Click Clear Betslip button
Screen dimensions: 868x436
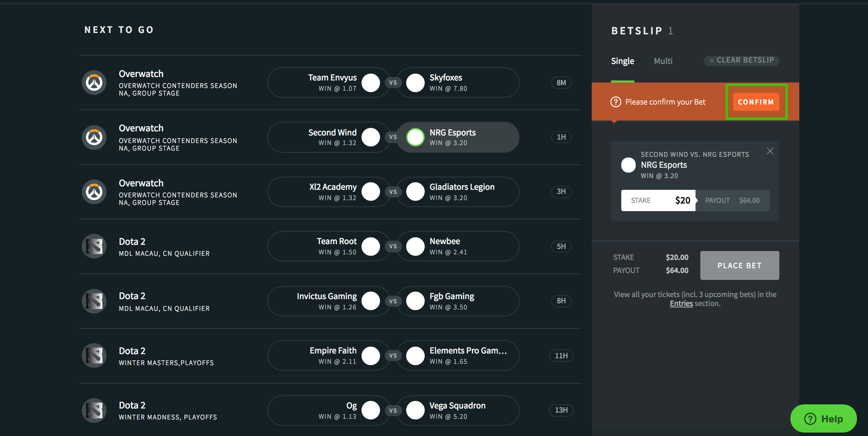tap(741, 61)
